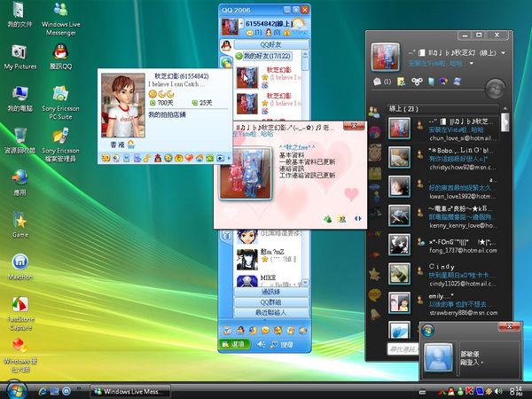Open the blue book icon in Messenger toolbar
532x399 pixels.
click(431, 82)
